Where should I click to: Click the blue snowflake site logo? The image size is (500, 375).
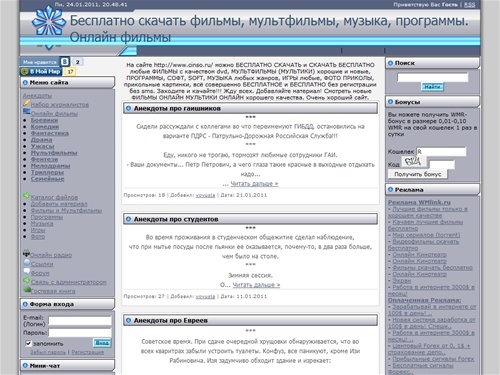(x=49, y=21)
